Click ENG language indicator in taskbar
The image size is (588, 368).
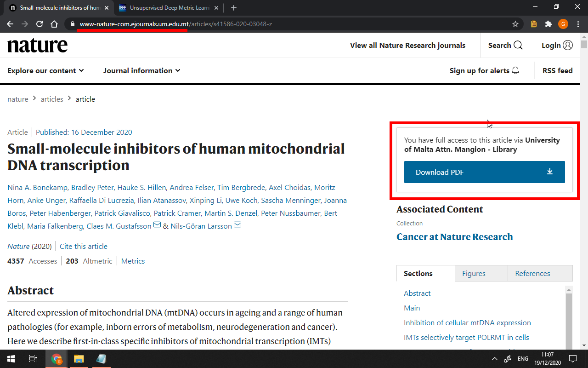click(523, 359)
